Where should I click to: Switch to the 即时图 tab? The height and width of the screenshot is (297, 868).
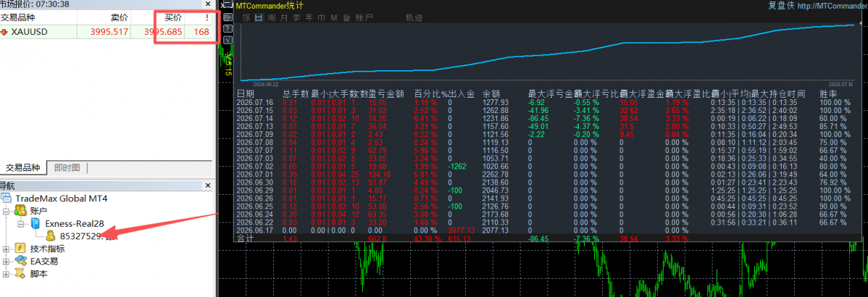(67, 167)
